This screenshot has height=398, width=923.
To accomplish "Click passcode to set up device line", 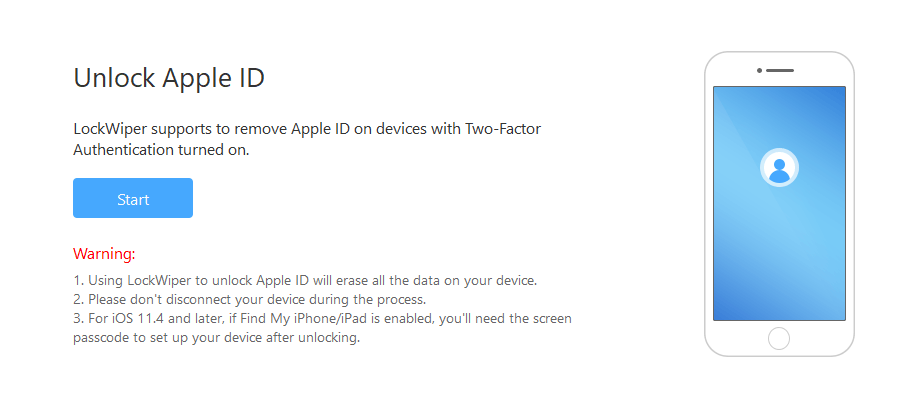I will 216,338.
